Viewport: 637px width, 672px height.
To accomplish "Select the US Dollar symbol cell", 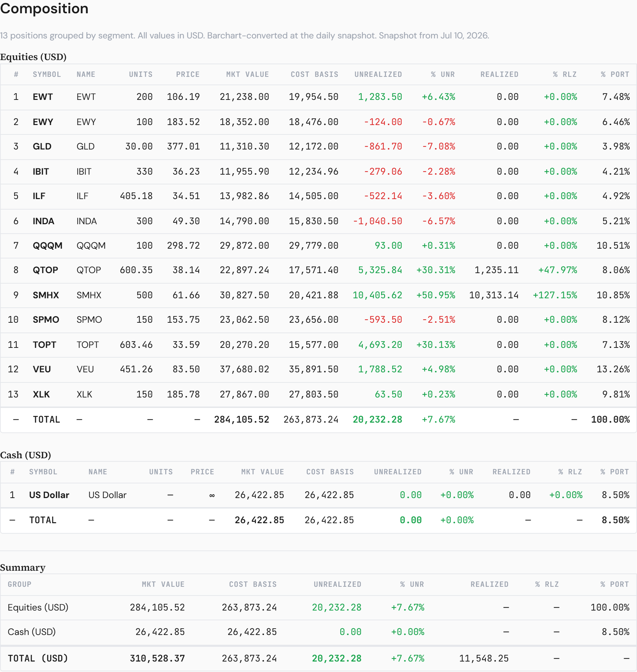I will pyautogui.click(x=49, y=495).
